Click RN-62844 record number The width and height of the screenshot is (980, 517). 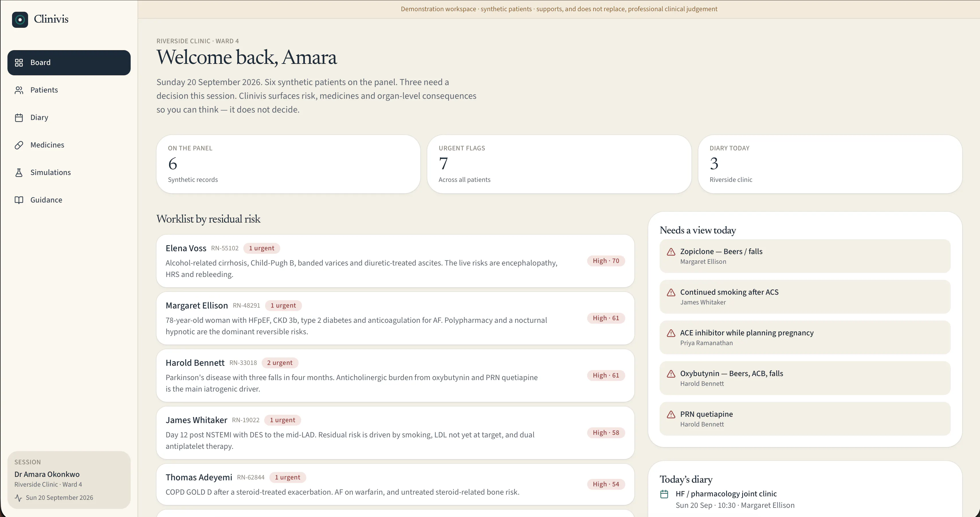click(x=251, y=477)
